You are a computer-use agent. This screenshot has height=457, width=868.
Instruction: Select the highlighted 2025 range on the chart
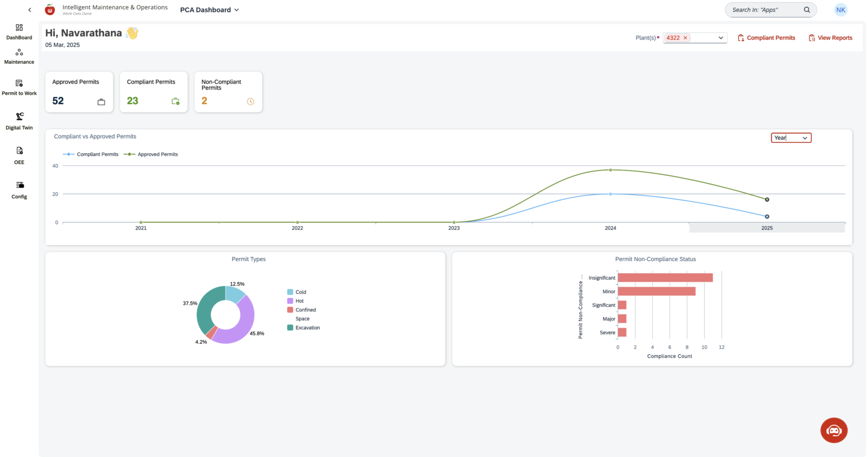(766, 228)
